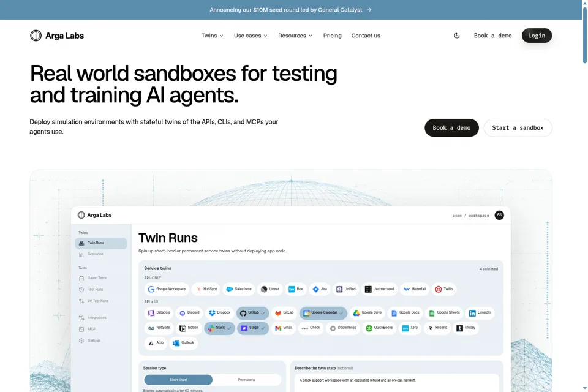Select the HubSpot twin chip
This screenshot has height=392, width=588.
click(x=206, y=289)
